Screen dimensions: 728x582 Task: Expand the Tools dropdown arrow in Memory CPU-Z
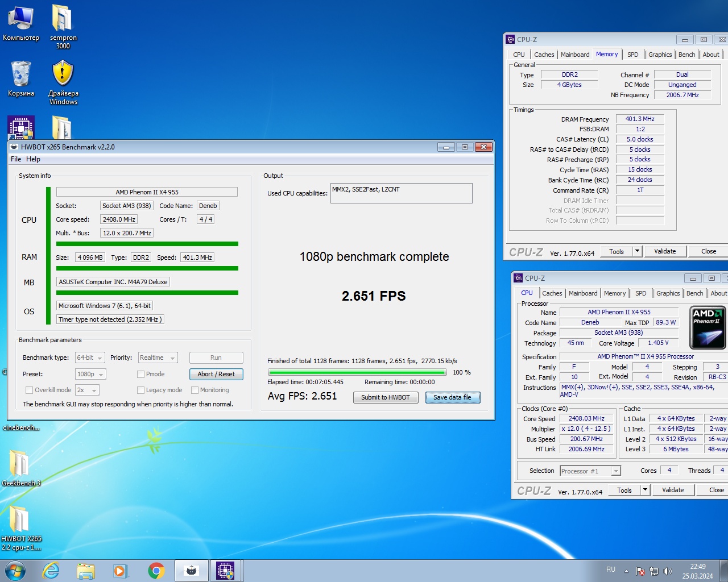[637, 251]
